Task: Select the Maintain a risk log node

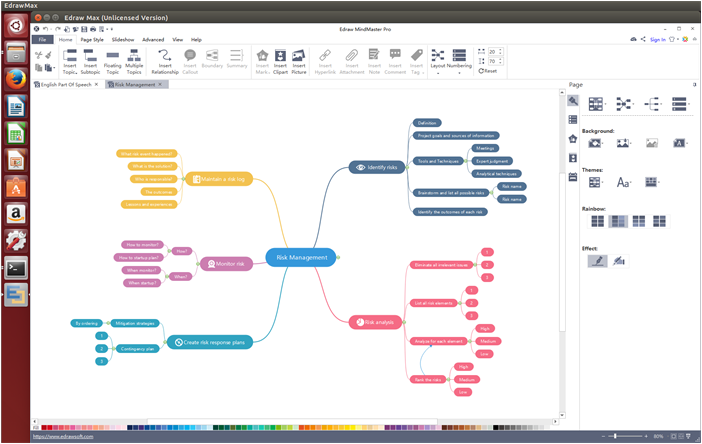Action: coord(219,179)
